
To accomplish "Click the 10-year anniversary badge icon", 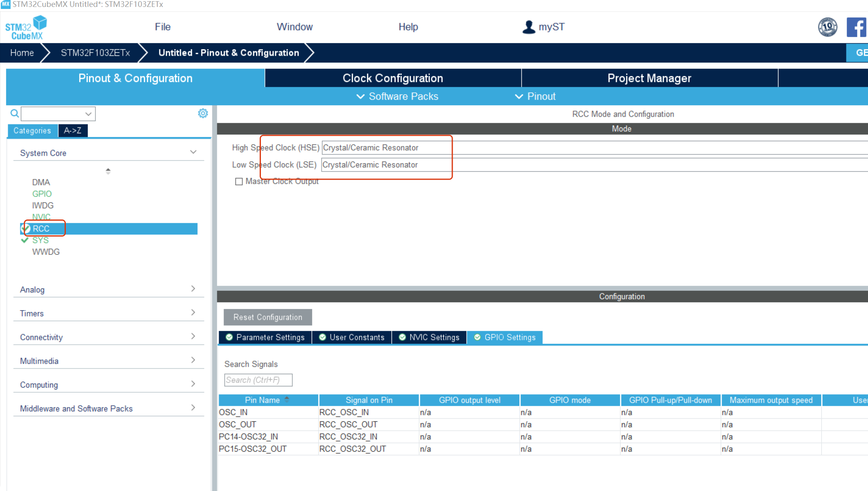I will [827, 27].
